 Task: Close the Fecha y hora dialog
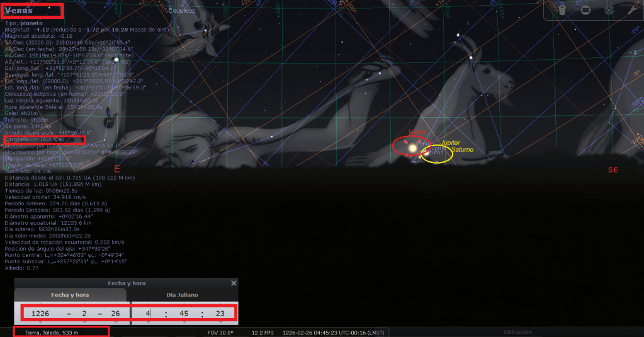point(234,283)
